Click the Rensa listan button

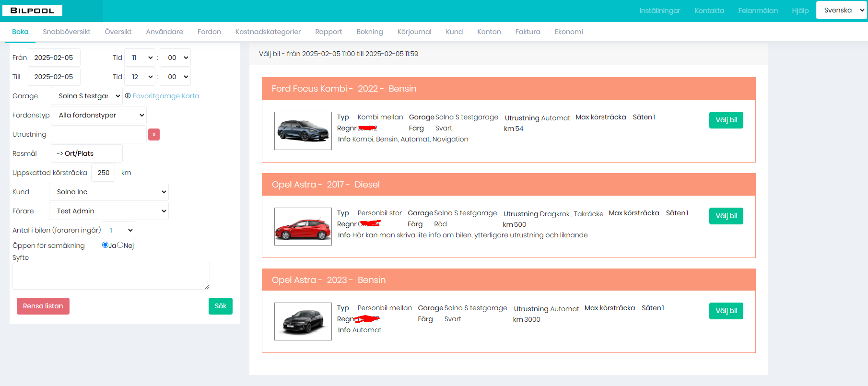[43, 306]
